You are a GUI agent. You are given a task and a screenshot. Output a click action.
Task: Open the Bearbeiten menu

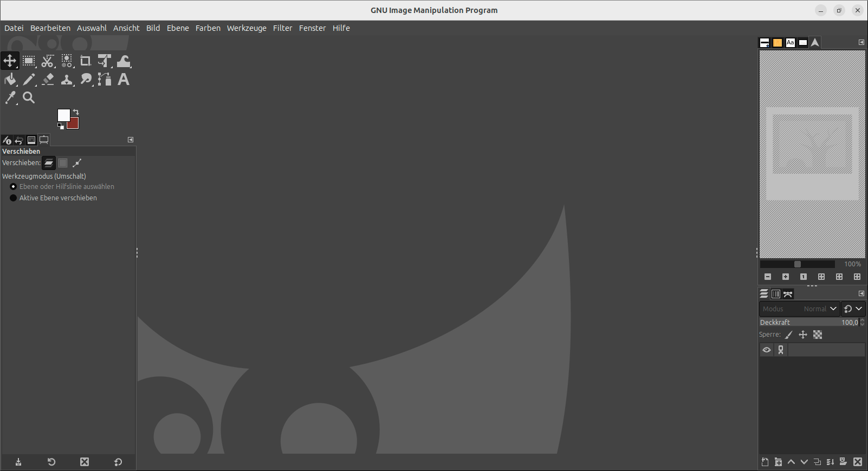coord(50,28)
